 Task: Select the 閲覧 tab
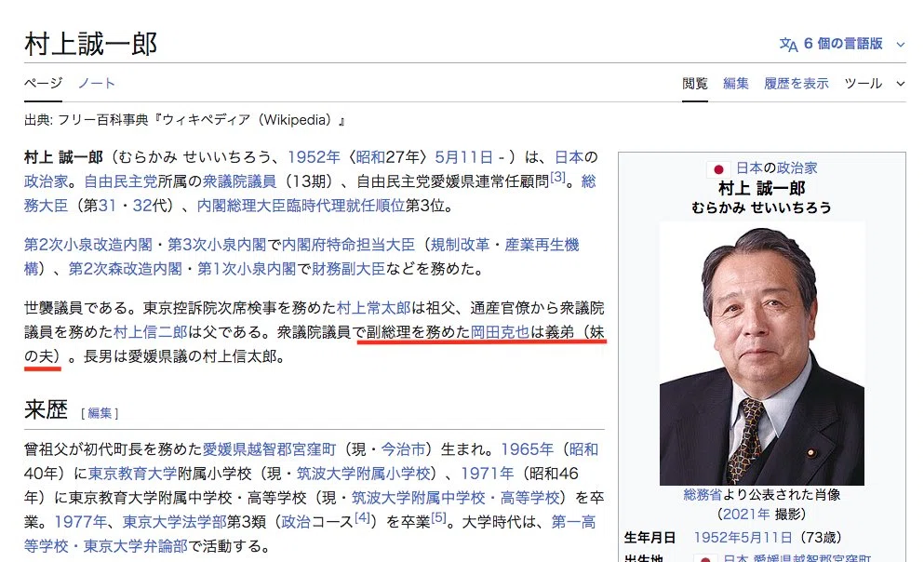(695, 84)
